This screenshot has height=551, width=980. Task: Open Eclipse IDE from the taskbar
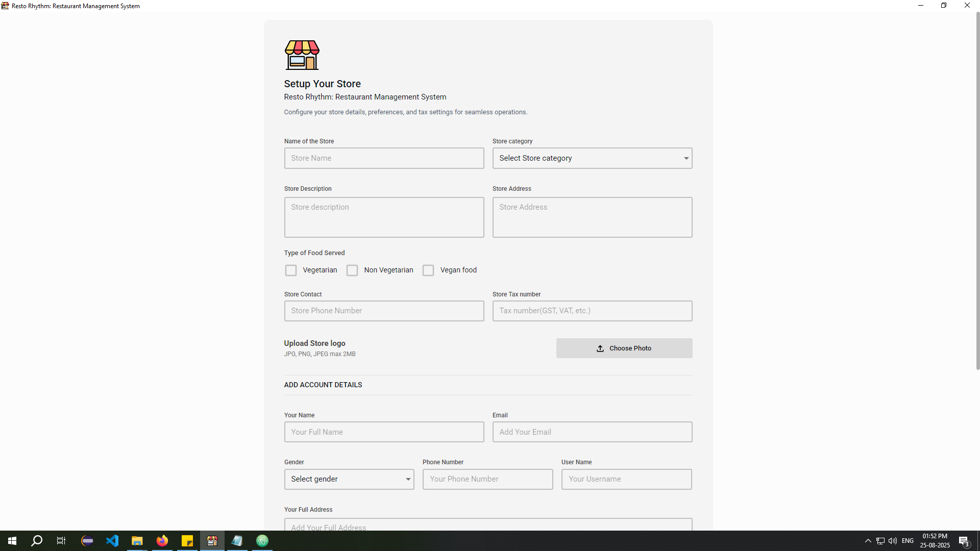pos(87,541)
